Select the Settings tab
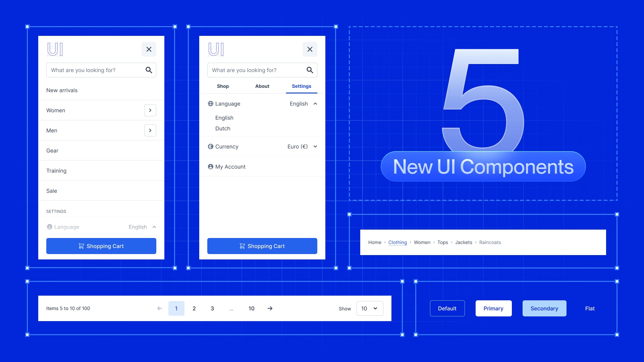 click(301, 86)
